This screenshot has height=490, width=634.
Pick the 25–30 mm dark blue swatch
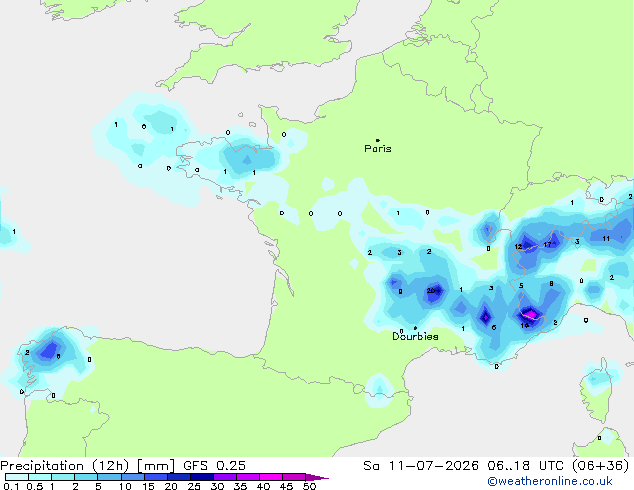[202, 477]
